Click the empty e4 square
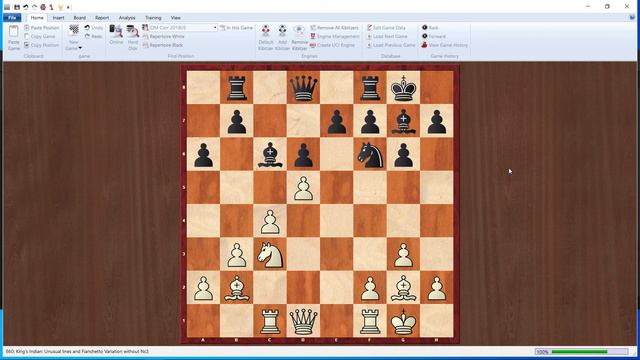640x360 pixels. pos(337,221)
